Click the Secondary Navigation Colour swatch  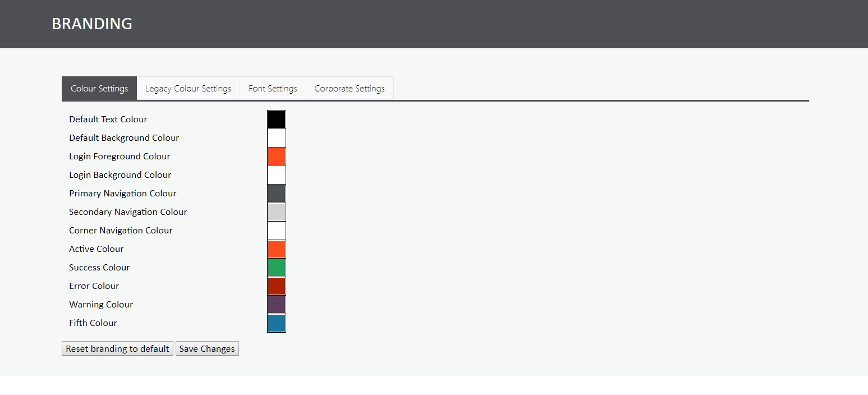point(277,212)
